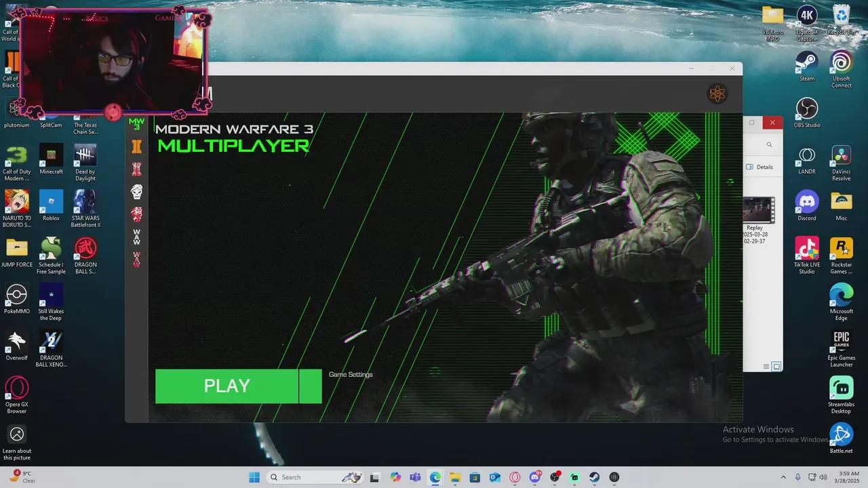Open the weather widget showing 9°C Clear
The image size is (868, 488).
[22, 477]
